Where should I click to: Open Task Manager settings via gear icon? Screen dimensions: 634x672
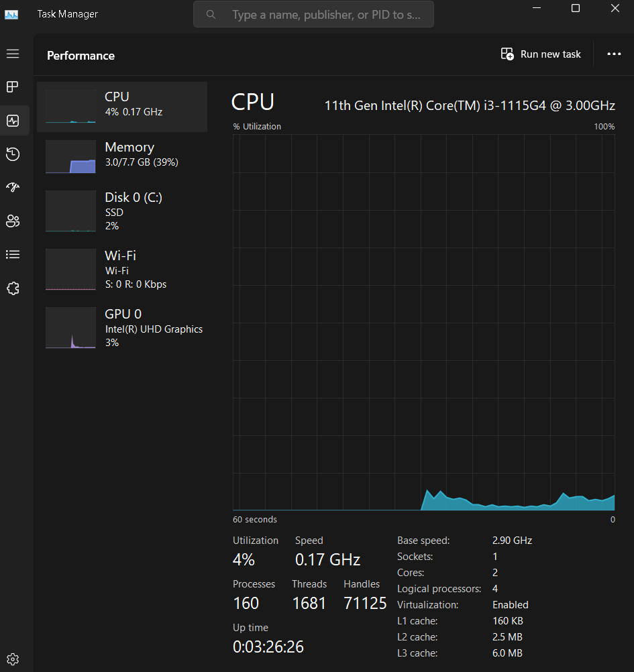click(13, 659)
